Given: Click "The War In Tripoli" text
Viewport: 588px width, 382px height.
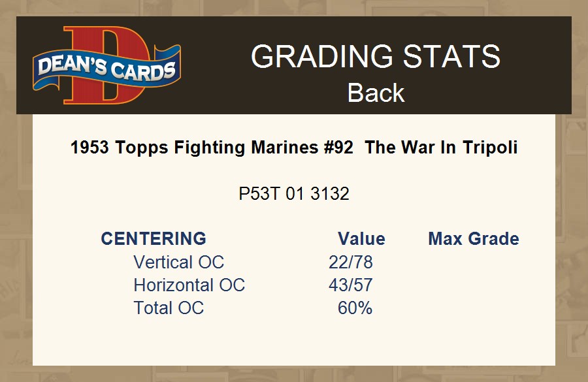Looking at the screenshot, I should [x=441, y=148].
